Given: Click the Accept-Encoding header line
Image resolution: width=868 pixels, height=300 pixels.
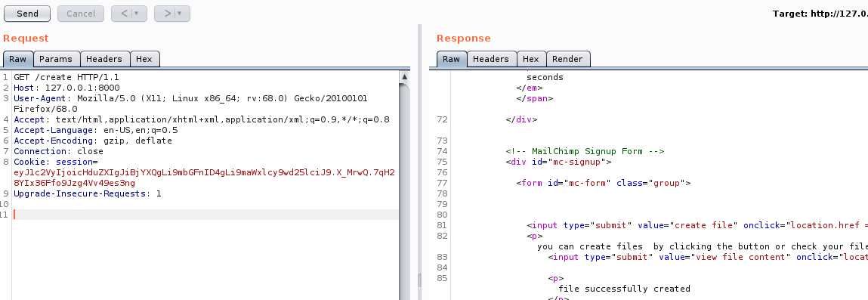Looking at the screenshot, I should pyautogui.click(x=93, y=141).
